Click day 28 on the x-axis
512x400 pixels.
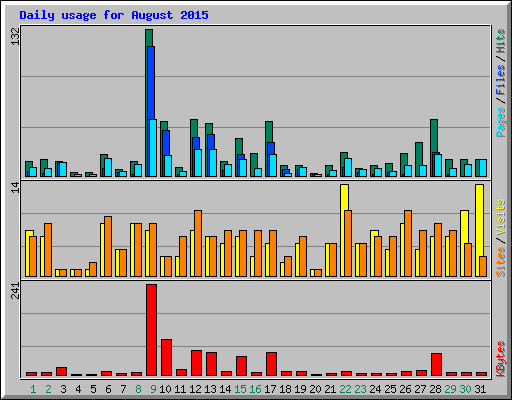click(435, 389)
